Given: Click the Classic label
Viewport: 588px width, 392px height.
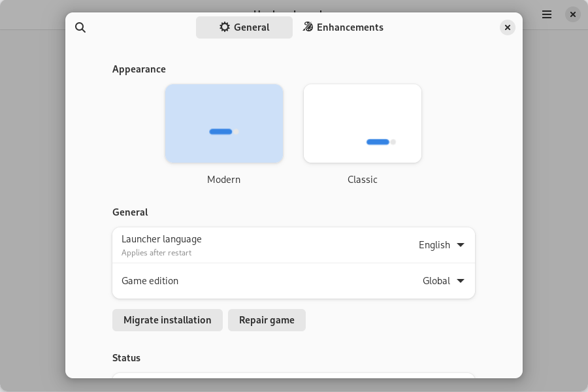Looking at the screenshot, I should click(363, 179).
